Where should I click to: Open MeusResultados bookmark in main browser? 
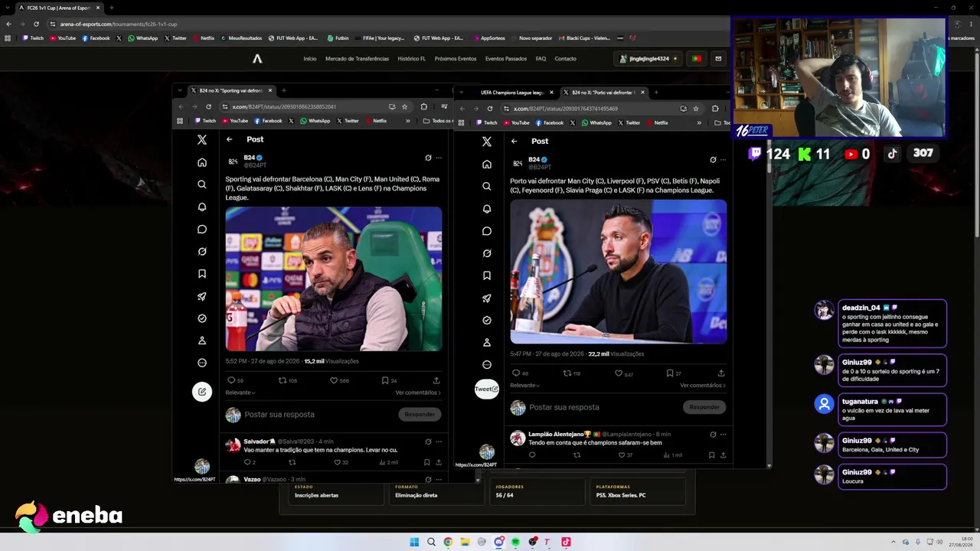[x=241, y=38]
